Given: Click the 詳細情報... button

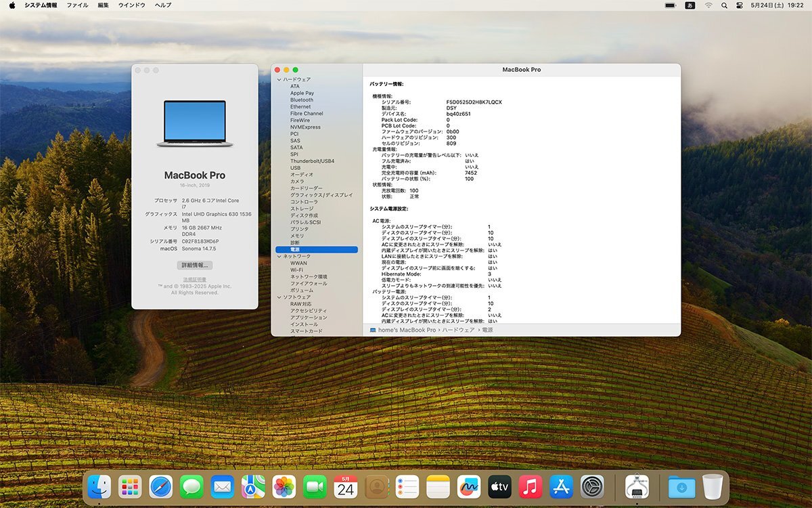Looking at the screenshot, I should coord(195,265).
